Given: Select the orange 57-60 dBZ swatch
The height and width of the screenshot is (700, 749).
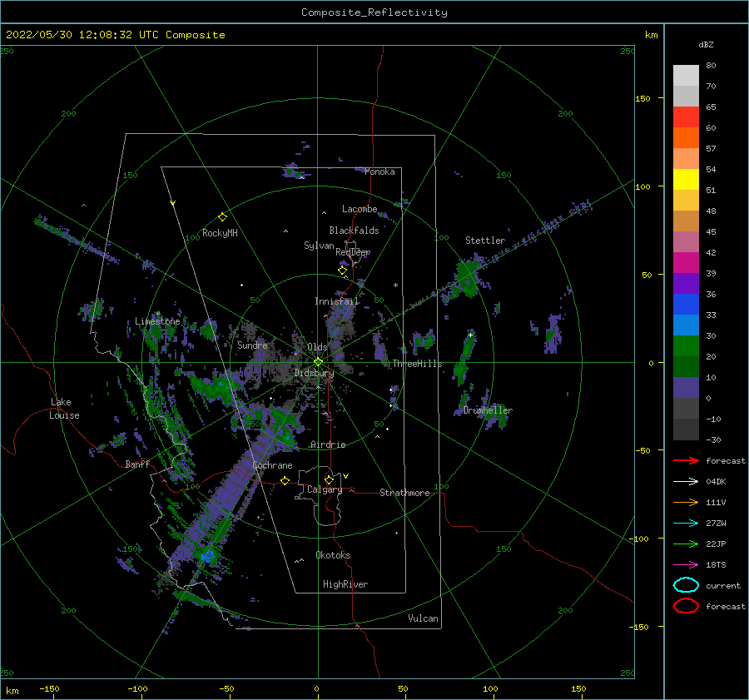Looking at the screenshot, I should (686, 138).
